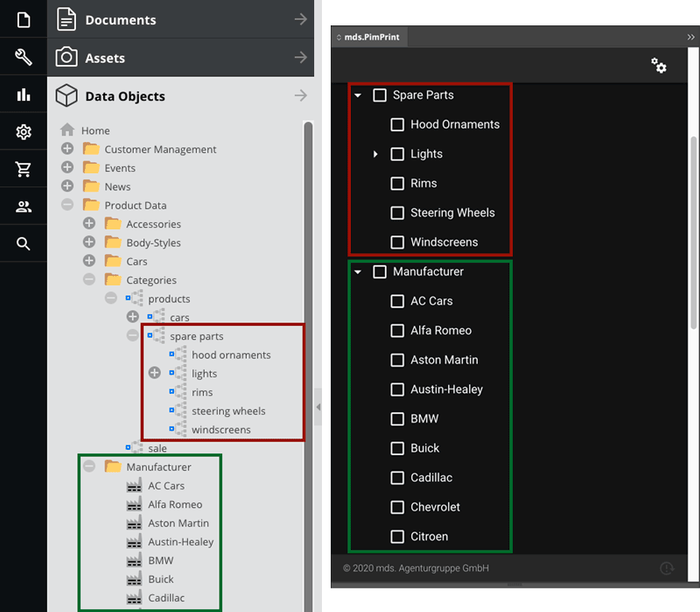Image resolution: width=700 pixels, height=612 pixels.
Task: Open the shopping cart sidebar icon
Action: 24,169
